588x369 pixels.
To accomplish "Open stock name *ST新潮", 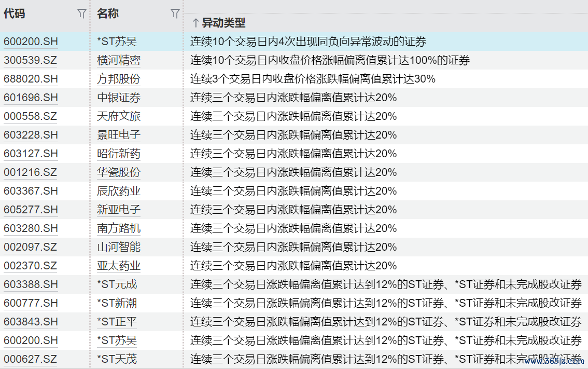I will 117,303.
